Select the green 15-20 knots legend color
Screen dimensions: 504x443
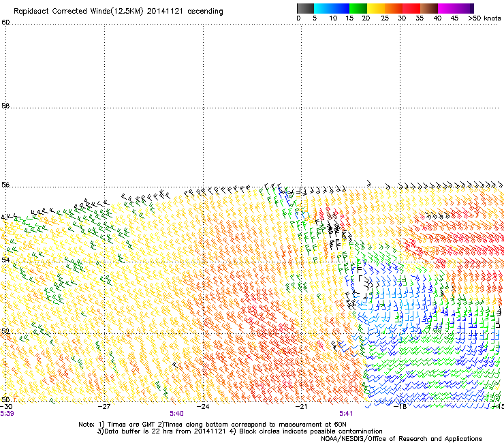[x=358, y=8]
